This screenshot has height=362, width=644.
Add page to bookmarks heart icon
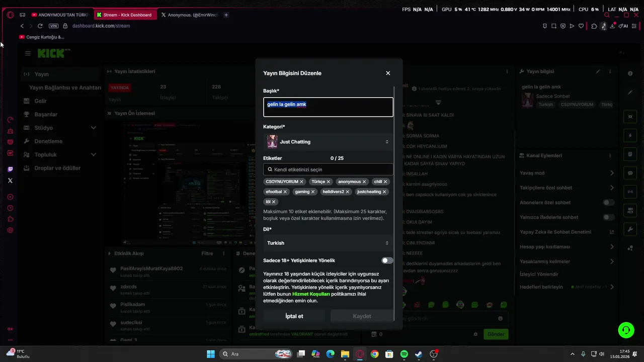[x=581, y=26]
